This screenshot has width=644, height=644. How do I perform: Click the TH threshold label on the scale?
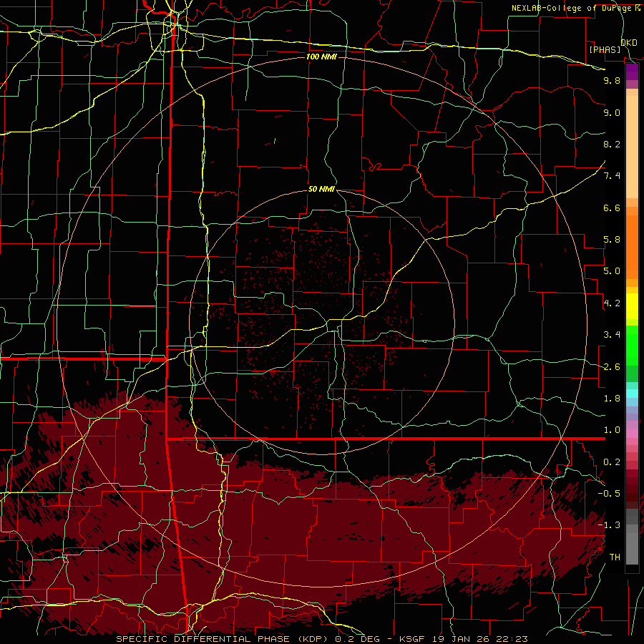(x=615, y=557)
